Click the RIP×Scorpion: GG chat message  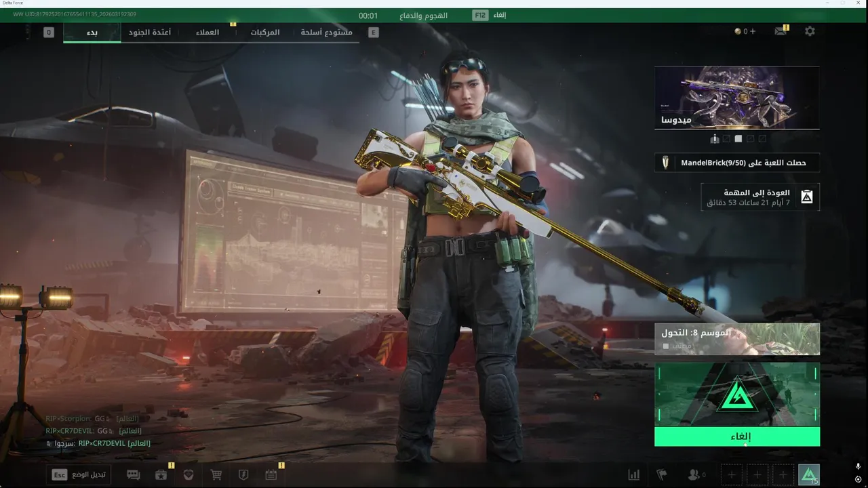tap(94, 419)
